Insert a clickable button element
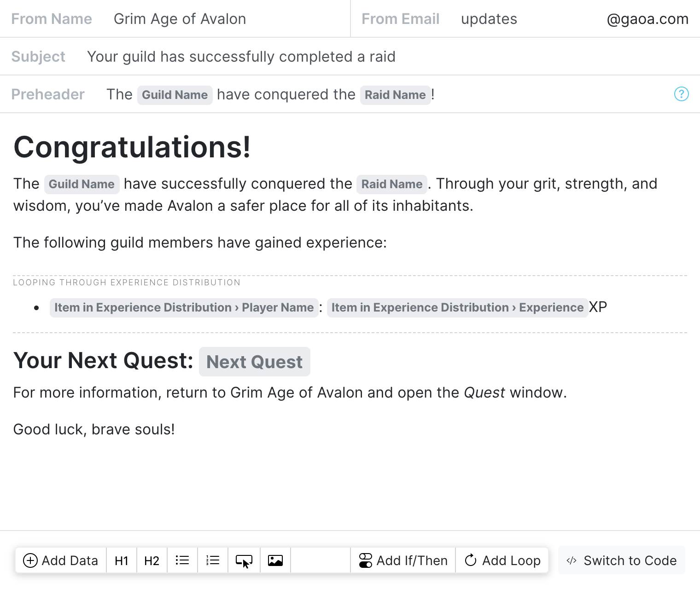This screenshot has height=589, width=700. pyautogui.click(x=244, y=560)
